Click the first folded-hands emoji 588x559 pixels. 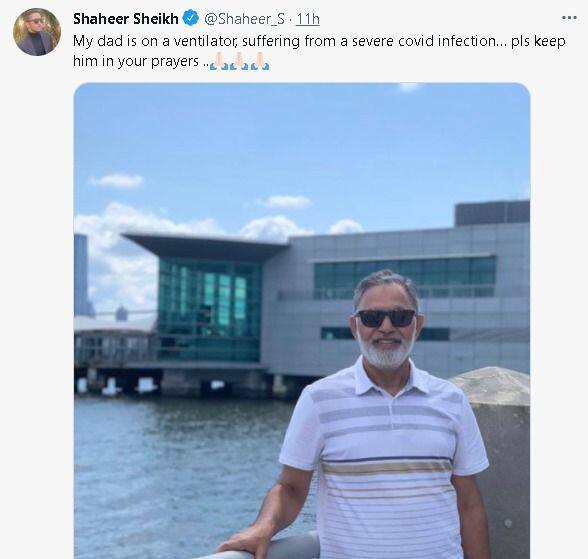tap(219, 61)
